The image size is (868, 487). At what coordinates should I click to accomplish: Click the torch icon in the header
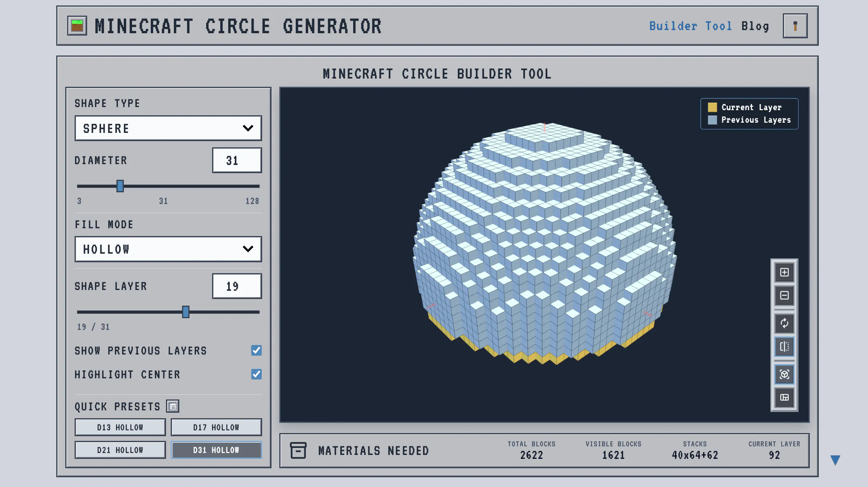point(795,26)
